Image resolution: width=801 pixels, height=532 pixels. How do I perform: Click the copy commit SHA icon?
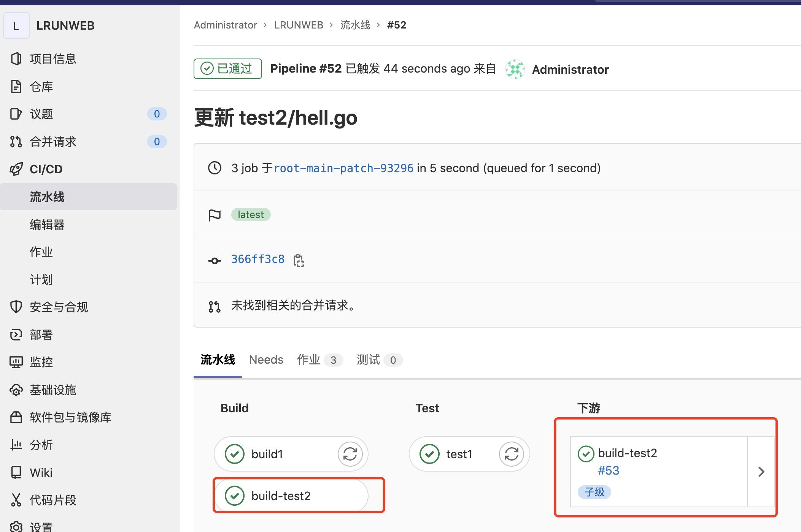click(x=299, y=260)
